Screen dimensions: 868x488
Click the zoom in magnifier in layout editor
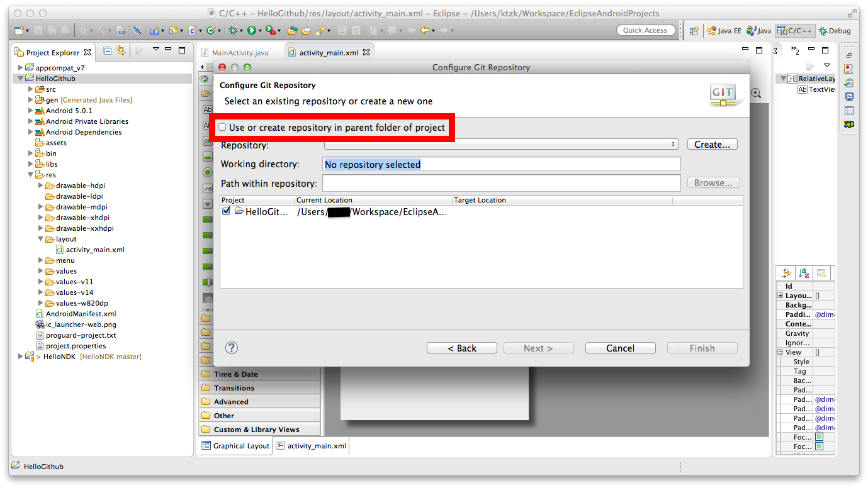[756, 93]
